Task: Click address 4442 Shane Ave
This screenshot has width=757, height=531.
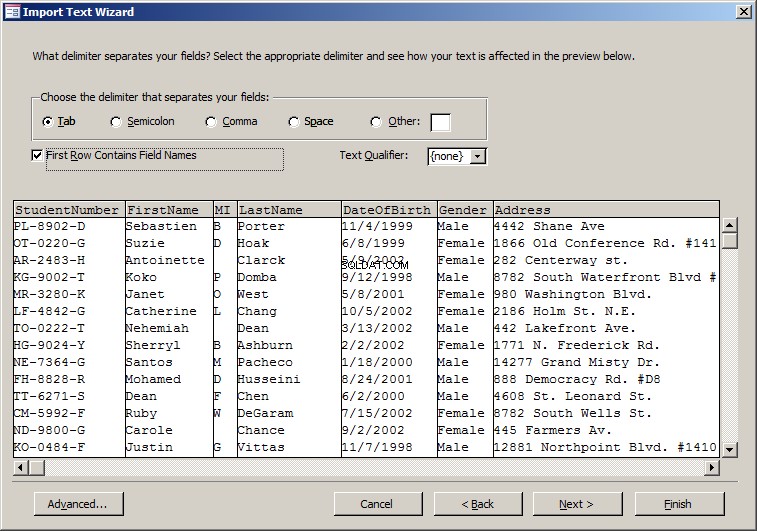Action: (x=549, y=226)
